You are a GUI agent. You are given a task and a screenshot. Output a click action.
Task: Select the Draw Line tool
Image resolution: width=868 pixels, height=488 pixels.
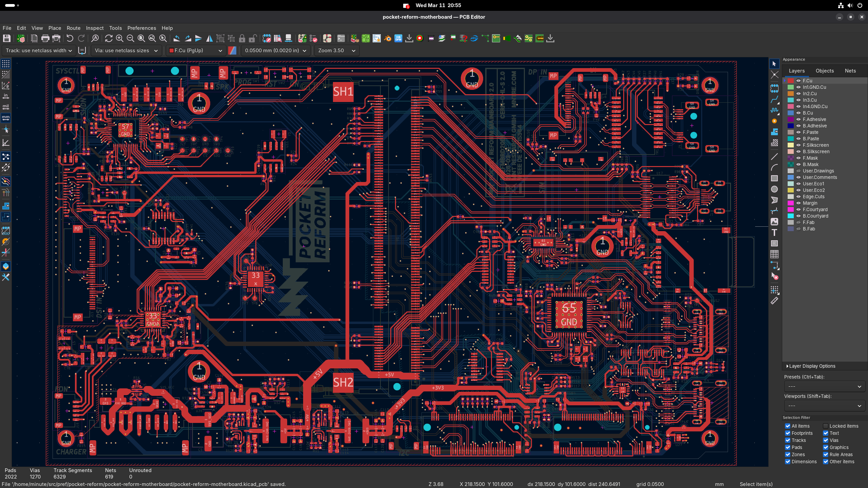[x=774, y=157]
